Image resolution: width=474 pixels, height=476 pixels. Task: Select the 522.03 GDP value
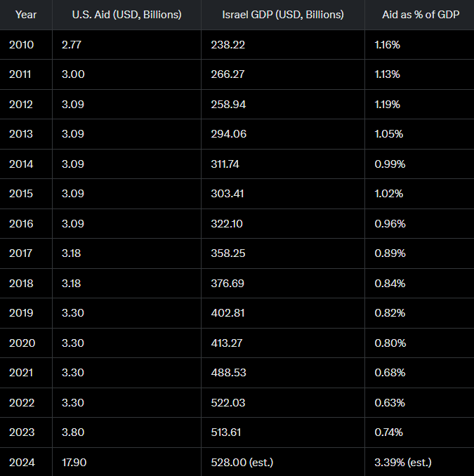click(x=228, y=402)
